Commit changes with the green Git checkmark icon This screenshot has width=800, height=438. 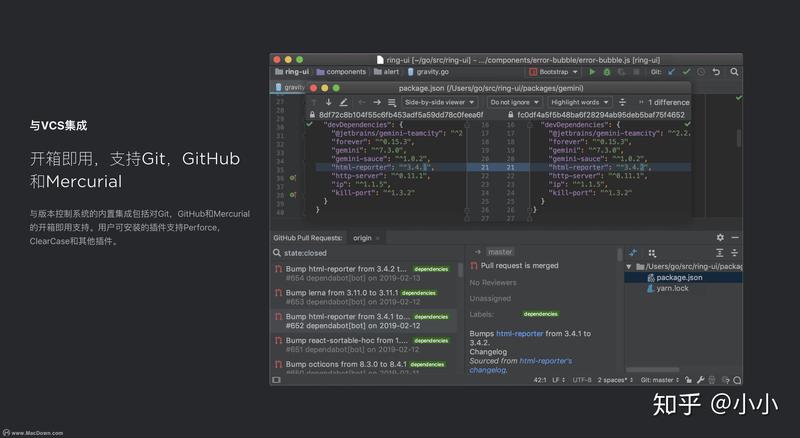pyautogui.click(x=686, y=72)
